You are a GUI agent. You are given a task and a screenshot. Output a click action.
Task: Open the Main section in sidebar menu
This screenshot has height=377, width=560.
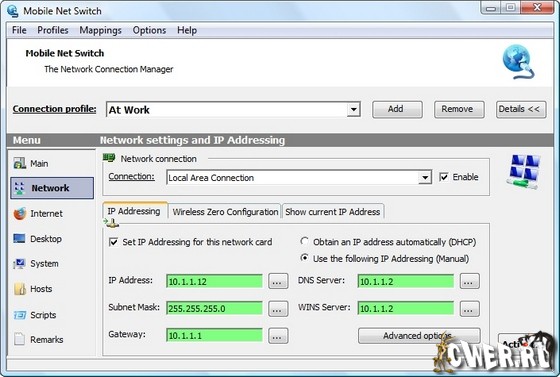tap(31, 164)
